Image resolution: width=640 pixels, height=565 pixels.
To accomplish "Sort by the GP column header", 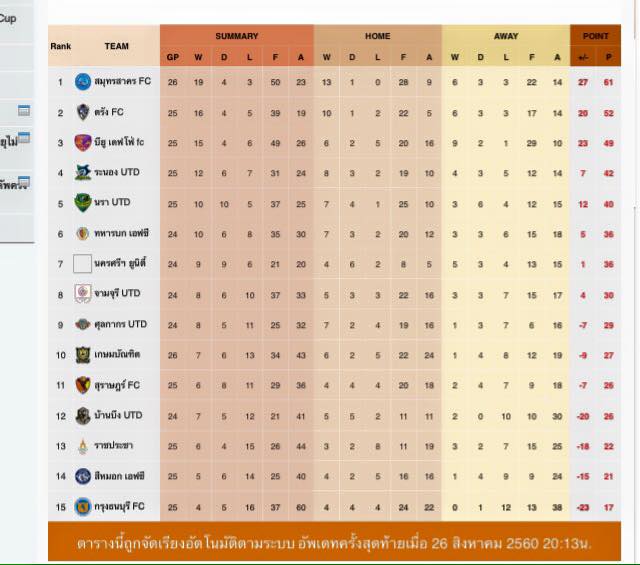I will click(173, 57).
